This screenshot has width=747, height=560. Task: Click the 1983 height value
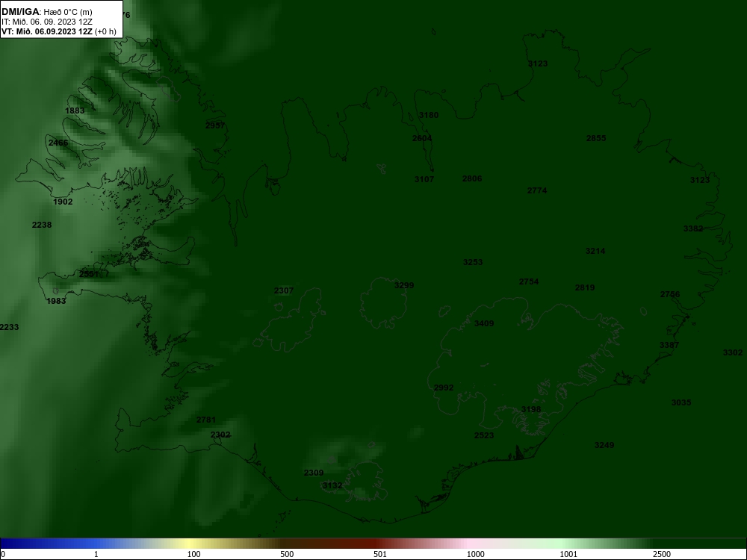point(56,301)
